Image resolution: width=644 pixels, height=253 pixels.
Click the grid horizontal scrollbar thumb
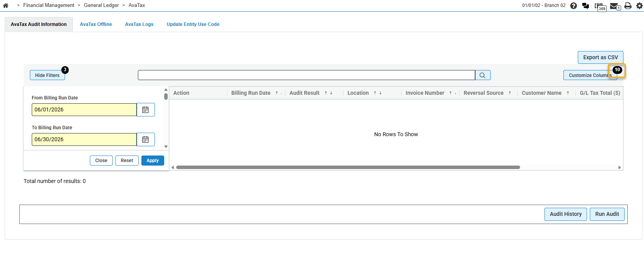(x=348, y=168)
